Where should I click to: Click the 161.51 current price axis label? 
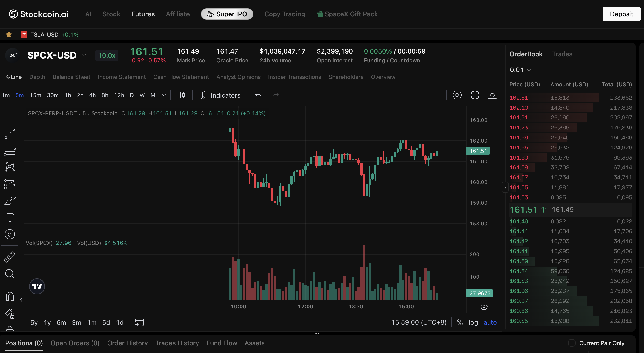(x=478, y=151)
